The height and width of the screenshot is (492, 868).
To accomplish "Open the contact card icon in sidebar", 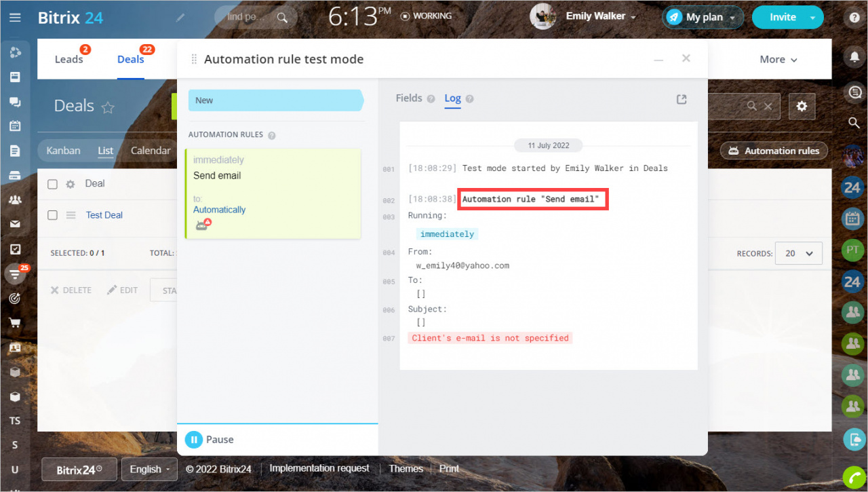I will pos(15,347).
